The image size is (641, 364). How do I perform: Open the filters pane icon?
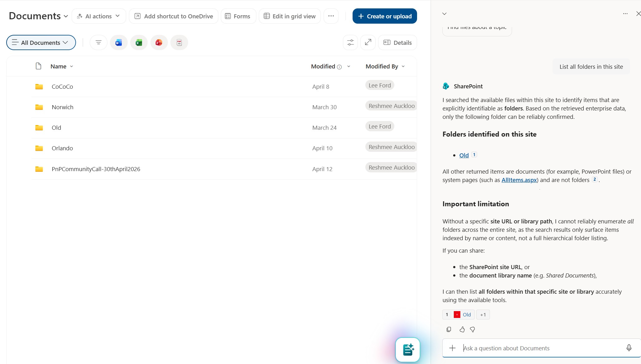98,42
